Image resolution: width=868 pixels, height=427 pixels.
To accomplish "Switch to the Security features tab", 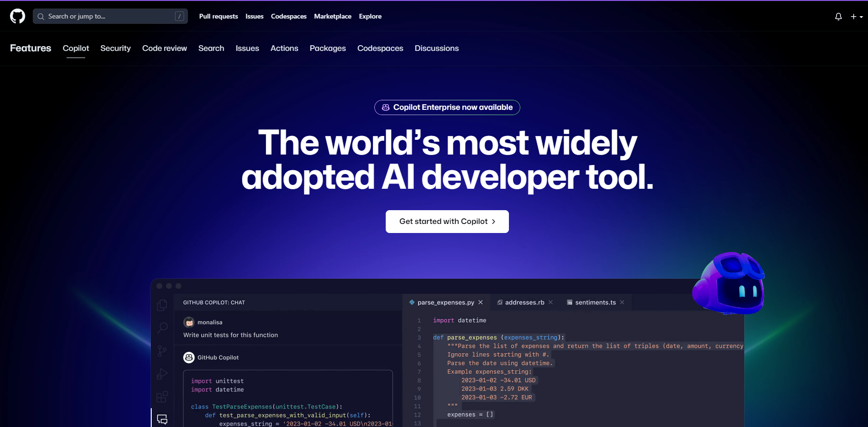I will pyautogui.click(x=116, y=48).
